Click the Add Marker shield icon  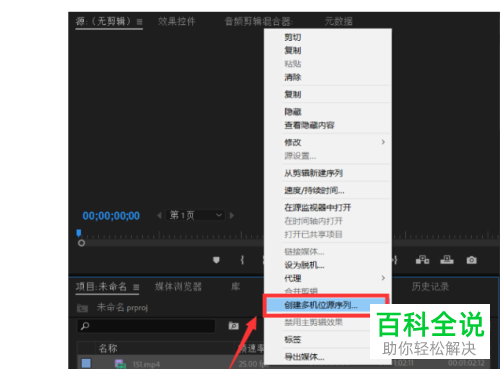(216, 260)
